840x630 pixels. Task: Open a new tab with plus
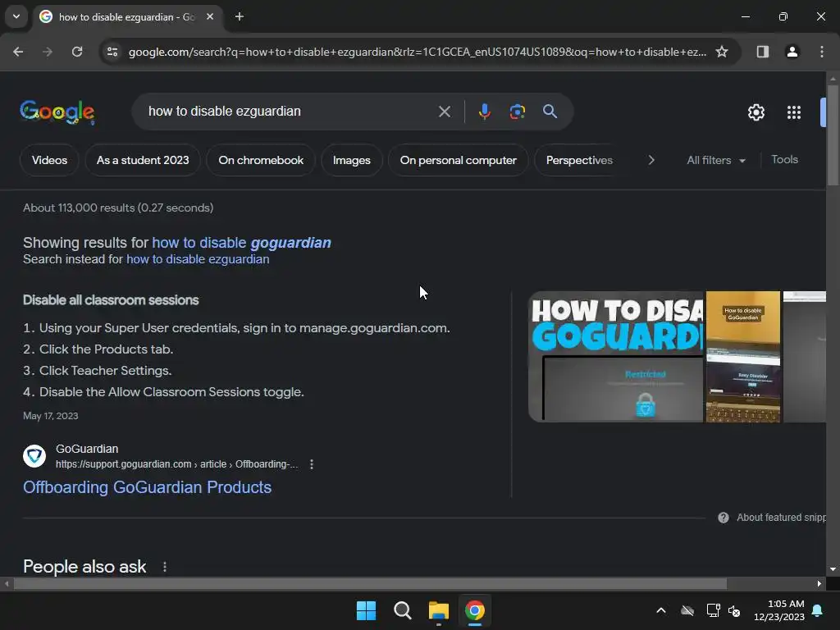pyautogui.click(x=240, y=16)
